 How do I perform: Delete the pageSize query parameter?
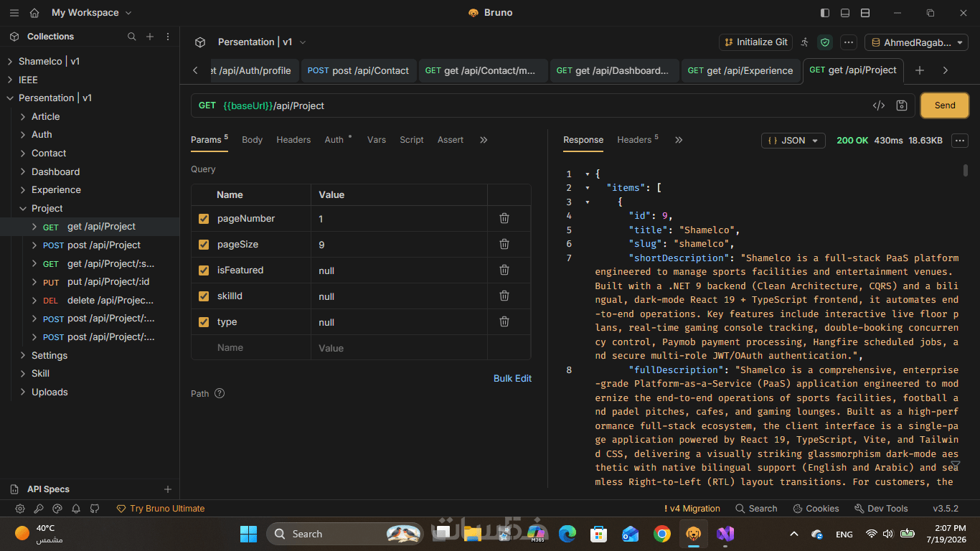(x=504, y=244)
